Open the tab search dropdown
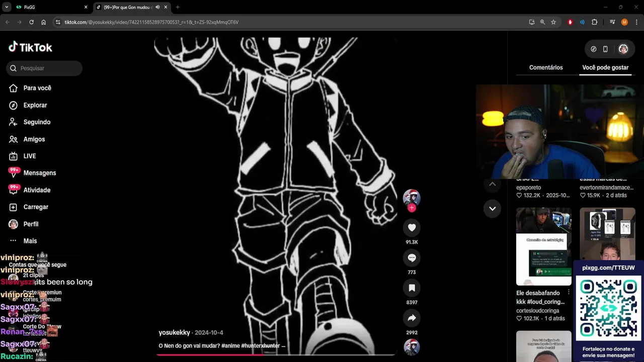The width and height of the screenshot is (644, 362). click(x=7, y=7)
